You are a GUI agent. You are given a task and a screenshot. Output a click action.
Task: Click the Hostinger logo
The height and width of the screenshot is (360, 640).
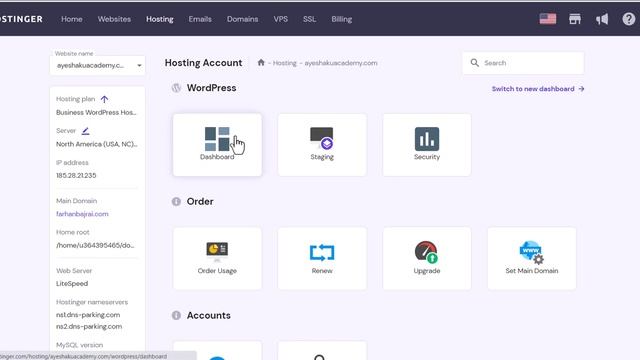click(21, 19)
